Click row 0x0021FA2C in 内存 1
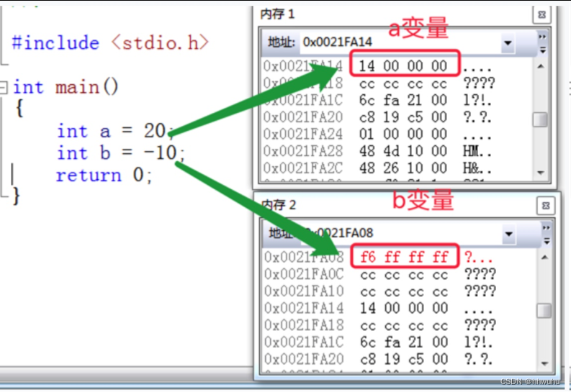This screenshot has height=392, width=571. pyautogui.click(x=377, y=168)
